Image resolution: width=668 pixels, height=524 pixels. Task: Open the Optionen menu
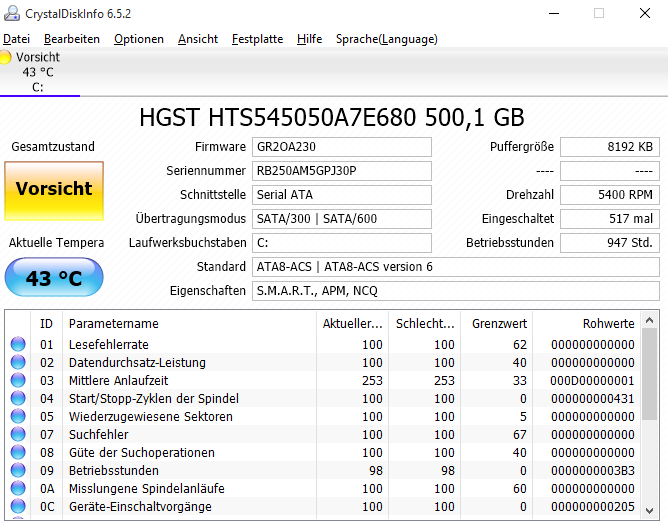pos(138,39)
